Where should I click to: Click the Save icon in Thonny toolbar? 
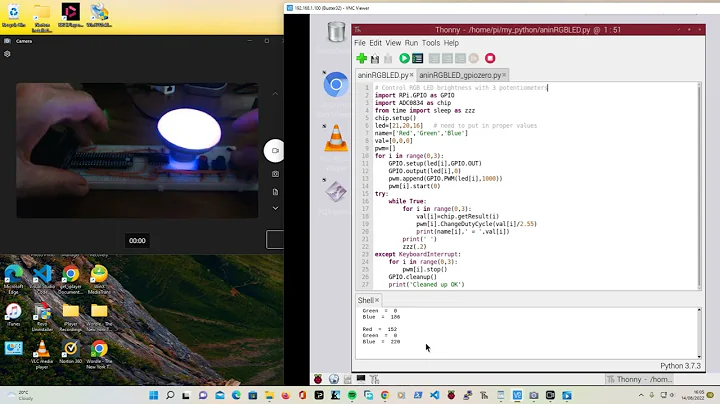tap(388, 58)
